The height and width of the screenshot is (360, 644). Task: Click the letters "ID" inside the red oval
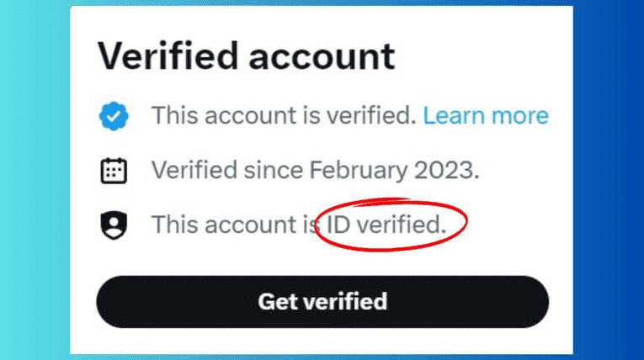click(x=337, y=225)
